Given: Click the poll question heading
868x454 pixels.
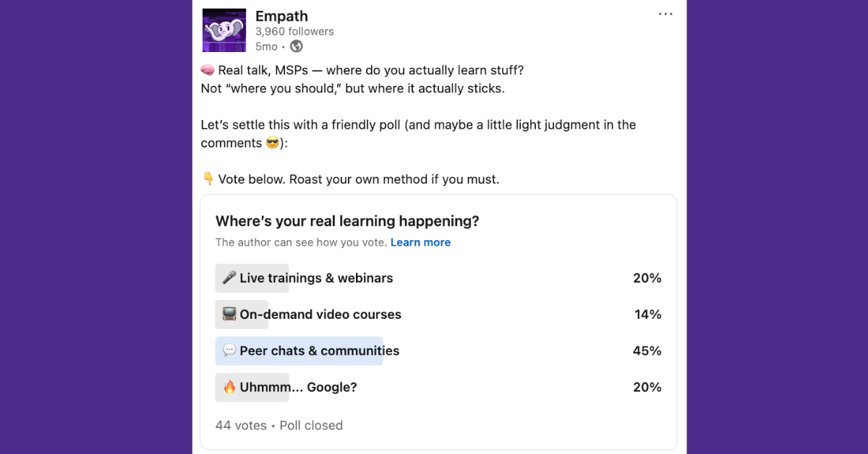Looking at the screenshot, I should pyautogui.click(x=347, y=220).
